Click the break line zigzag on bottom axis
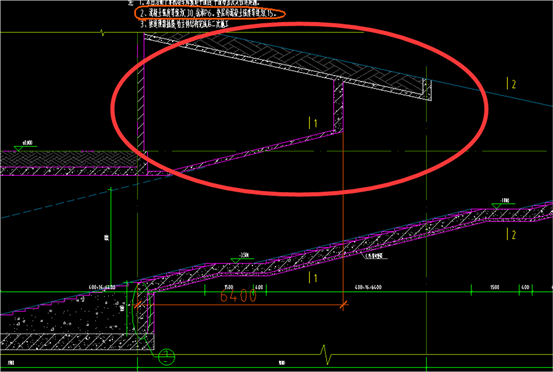553x372 pixels. pos(326,355)
